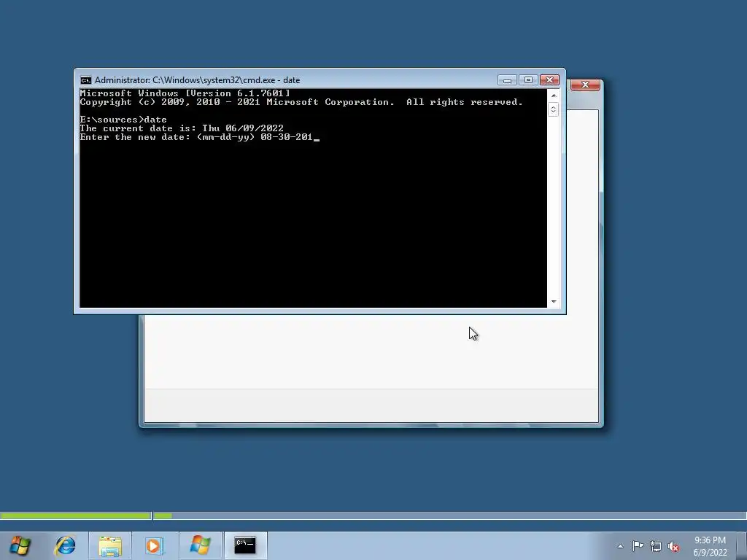Open the cmd window system menu icon
This screenshot has width=747, height=560.
click(x=86, y=80)
